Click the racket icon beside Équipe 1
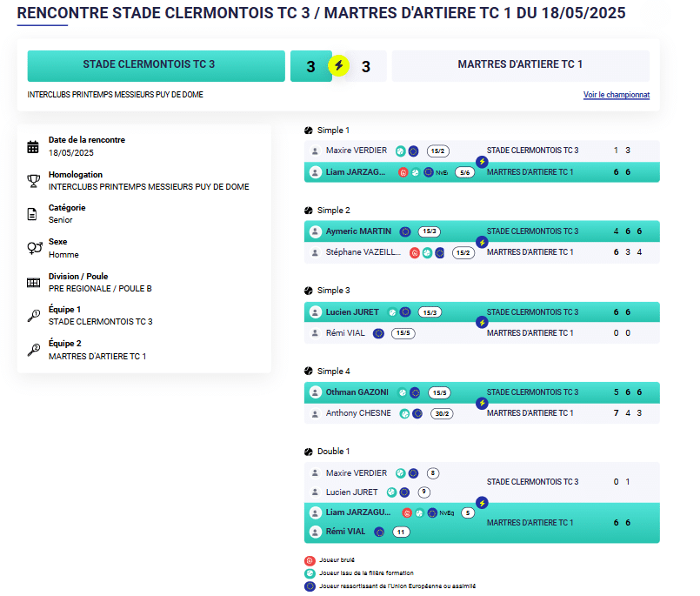700x596 pixels. tap(33, 316)
